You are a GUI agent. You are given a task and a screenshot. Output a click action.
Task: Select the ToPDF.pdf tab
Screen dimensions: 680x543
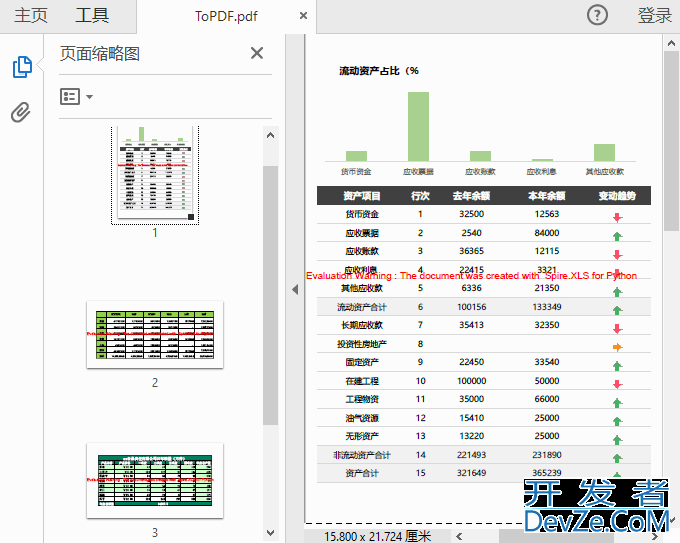pyautogui.click(x=225, y=16)
